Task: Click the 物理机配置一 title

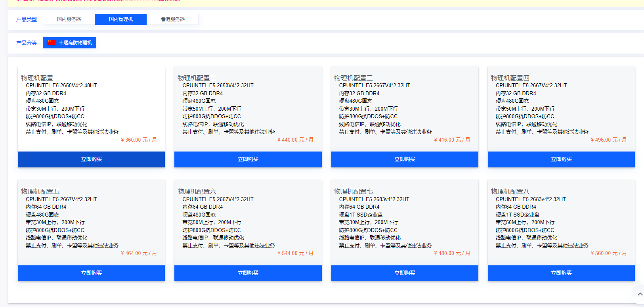Action: (x=40, y=78)
